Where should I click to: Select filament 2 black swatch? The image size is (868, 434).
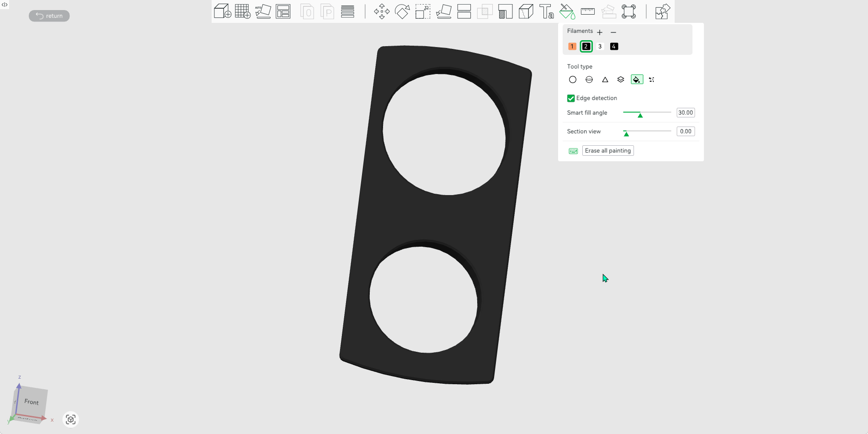point(586,46)
